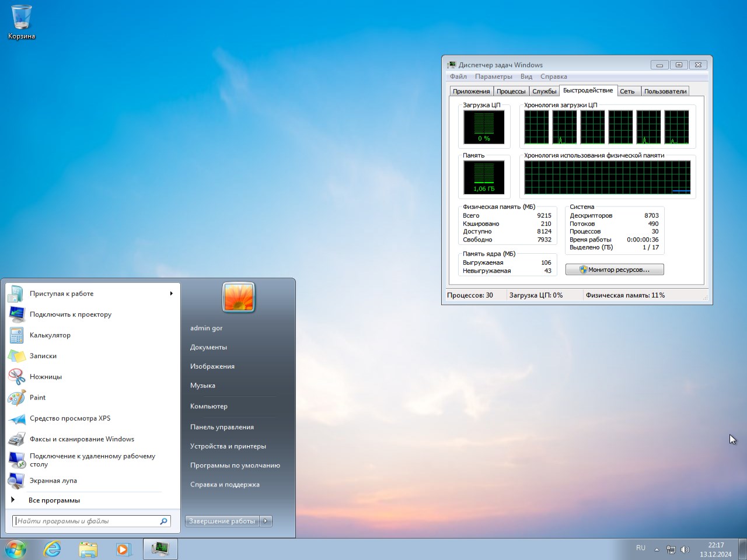The image size is (747, 560).
Task: Show hidden tray icons arrow
Action: coord(657,549)
